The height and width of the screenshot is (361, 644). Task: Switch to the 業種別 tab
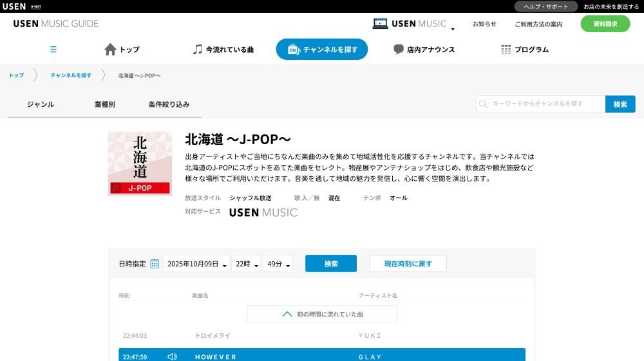(x=105, y=104)
